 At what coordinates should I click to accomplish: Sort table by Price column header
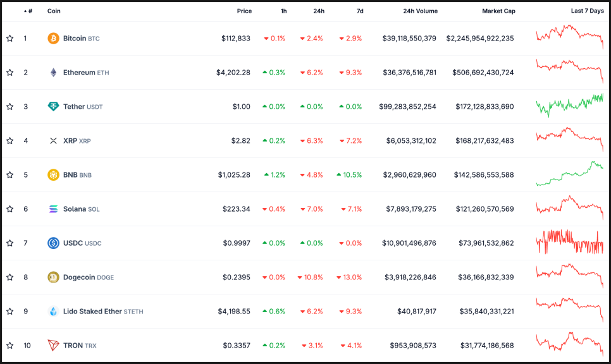click(x=244, y=11)
